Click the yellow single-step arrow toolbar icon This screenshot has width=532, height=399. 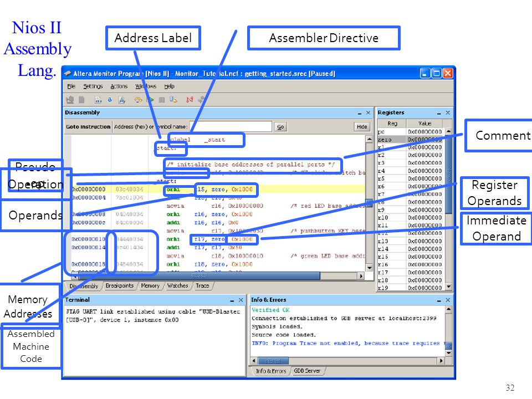coord(138,100)
